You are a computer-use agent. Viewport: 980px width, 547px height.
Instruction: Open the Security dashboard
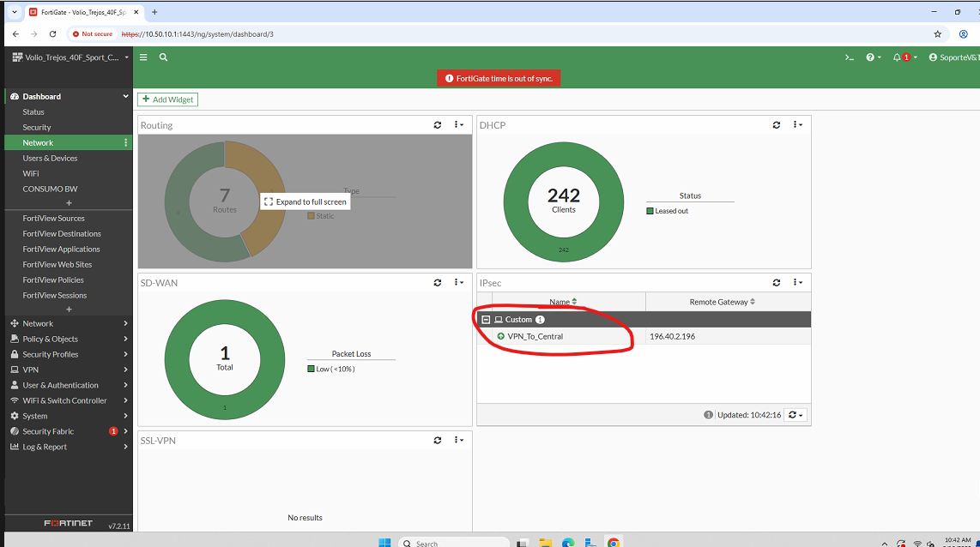(x=37, y=128)
